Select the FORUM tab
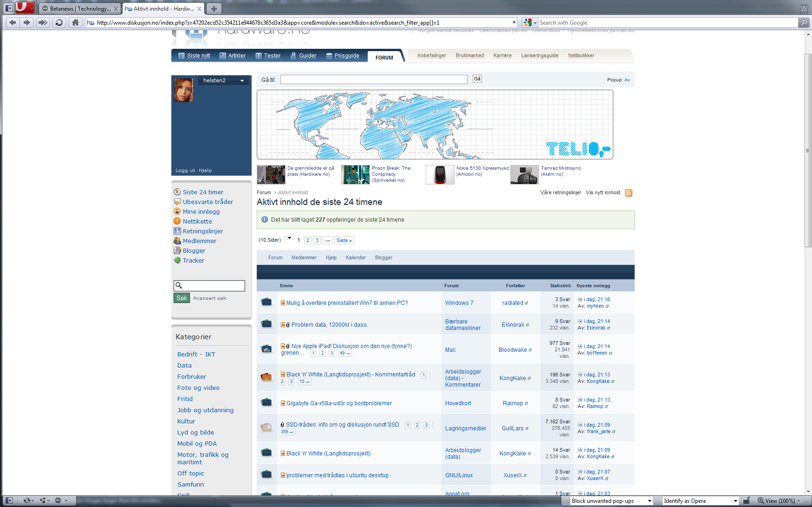This screenshot has width=812, height=507. point(384,58)
